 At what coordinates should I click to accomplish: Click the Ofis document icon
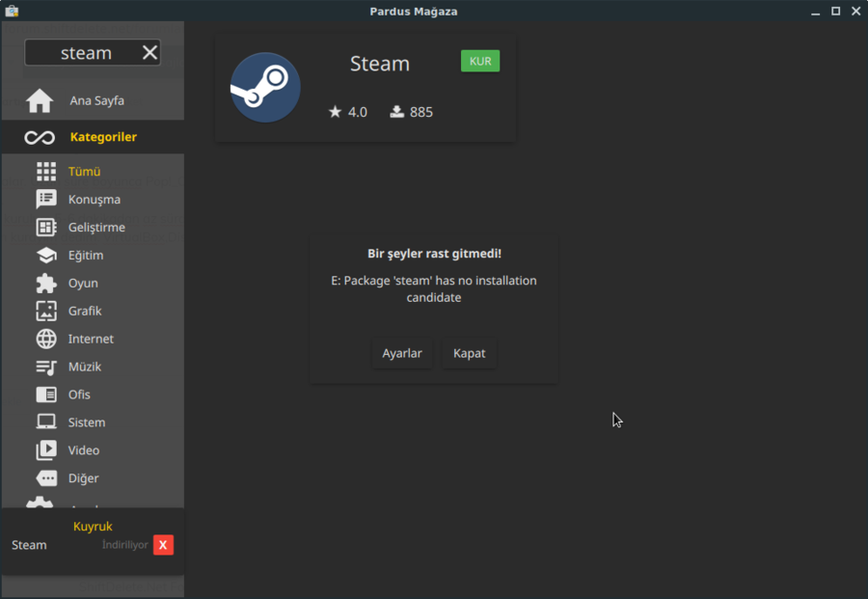coord(46,395)
